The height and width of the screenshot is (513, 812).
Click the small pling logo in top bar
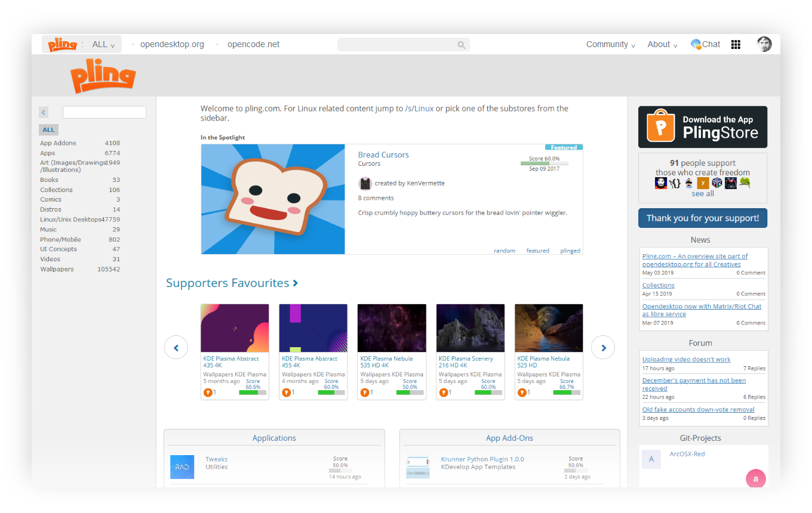[x=63, y=45]
